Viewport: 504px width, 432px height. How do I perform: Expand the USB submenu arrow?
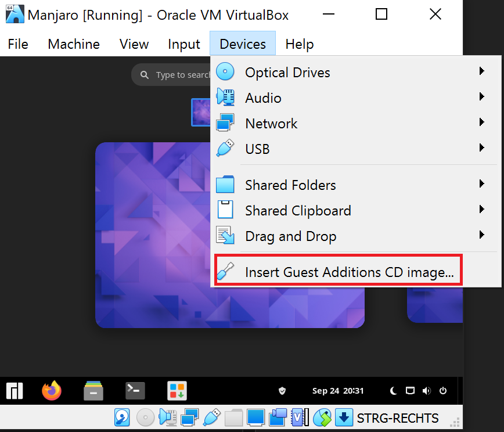click(481, 147)
